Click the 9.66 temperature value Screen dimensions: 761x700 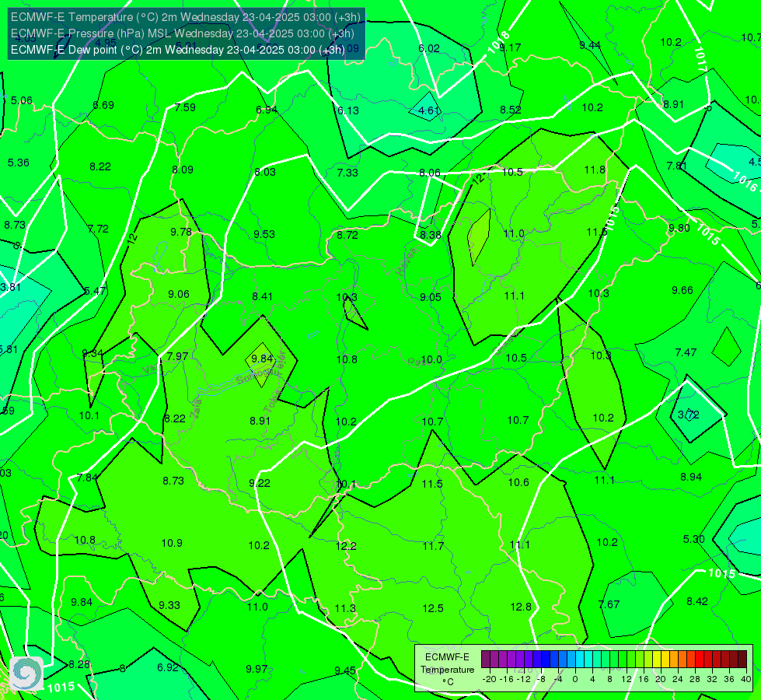682,290
